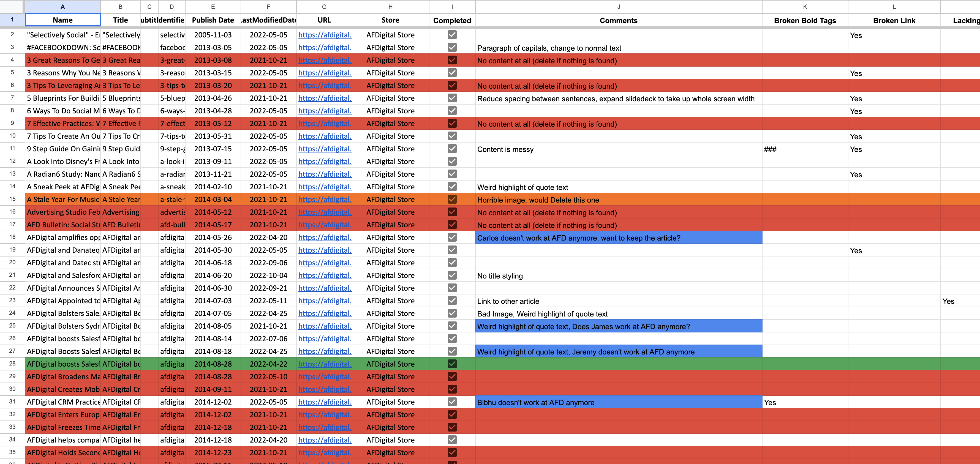Screen dimensions: 980x464
Task: Toggle Completed checkbox for row 18 AFDigital amplifies
Action: click(x=452, y=237)
